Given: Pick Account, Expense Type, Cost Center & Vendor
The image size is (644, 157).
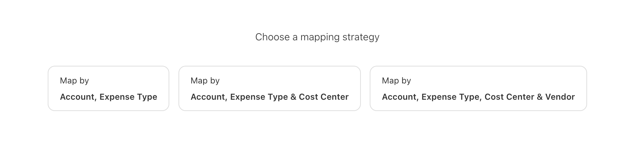Looking at the screenshot, I should 478,88.
